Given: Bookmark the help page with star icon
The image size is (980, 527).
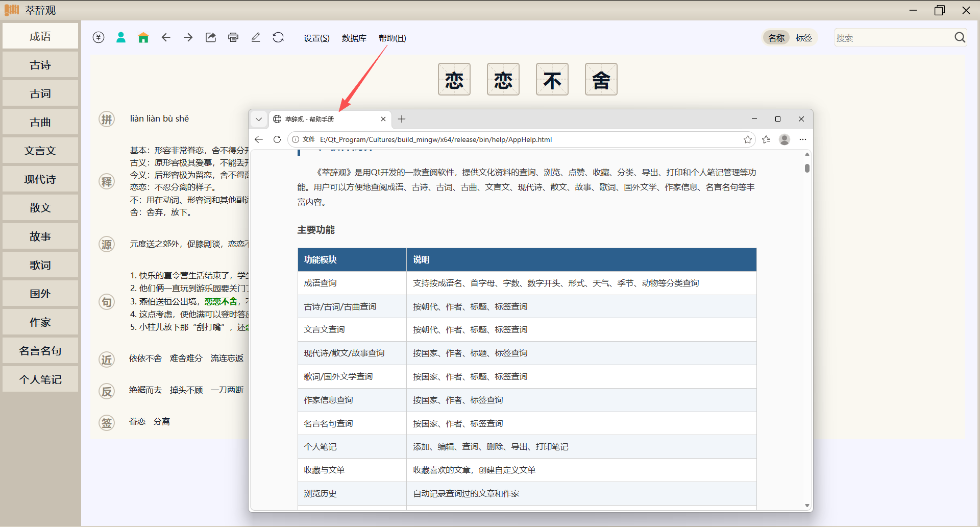Looking at the screenshot, I should tap(748, 139).
